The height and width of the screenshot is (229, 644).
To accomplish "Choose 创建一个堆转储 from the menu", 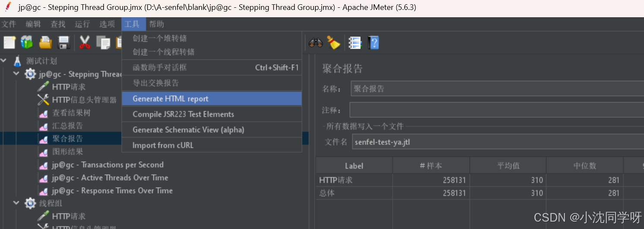I will tap(212, 38).
